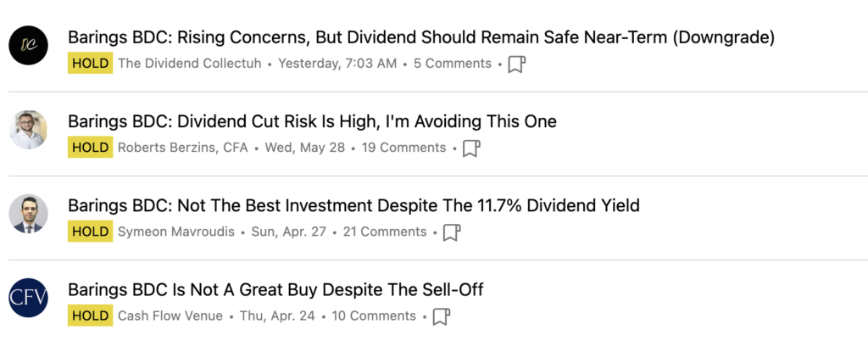868x341 pixels.
Task: Open The Dividend Collectuh DC avatar
Action: pos(28,46)
